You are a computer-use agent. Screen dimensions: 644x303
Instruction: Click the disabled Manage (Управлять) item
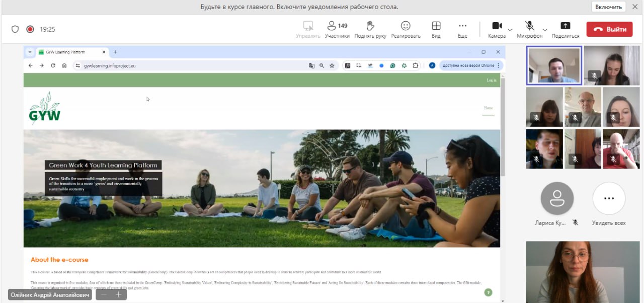pyautogui.click(x=308, y=29)
